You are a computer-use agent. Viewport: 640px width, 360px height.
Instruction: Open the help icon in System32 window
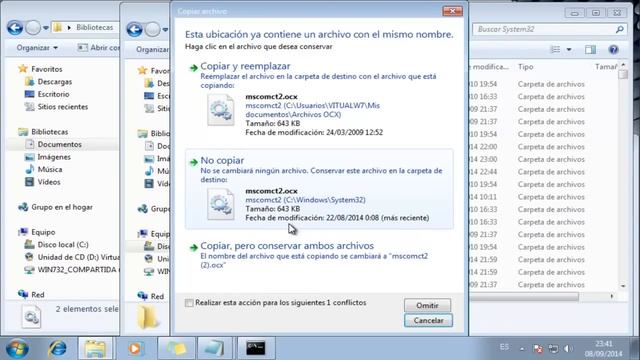pyautogui.click(x=613, y=50)
